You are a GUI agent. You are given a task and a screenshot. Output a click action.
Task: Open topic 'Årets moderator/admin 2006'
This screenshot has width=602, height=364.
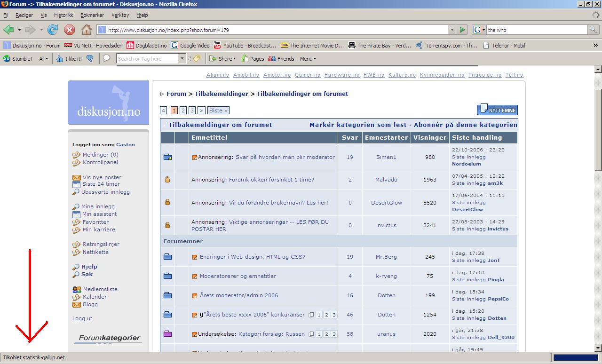point(239,295)
